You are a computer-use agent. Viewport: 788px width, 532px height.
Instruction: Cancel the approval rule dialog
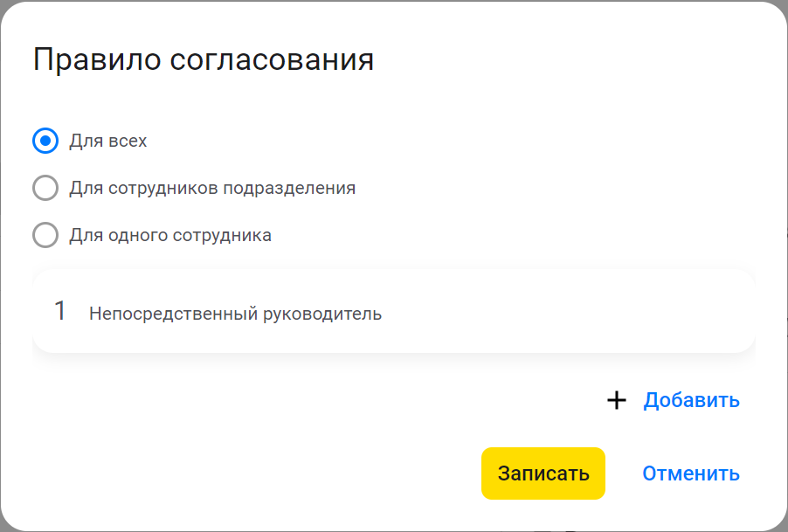click(690, 473)
